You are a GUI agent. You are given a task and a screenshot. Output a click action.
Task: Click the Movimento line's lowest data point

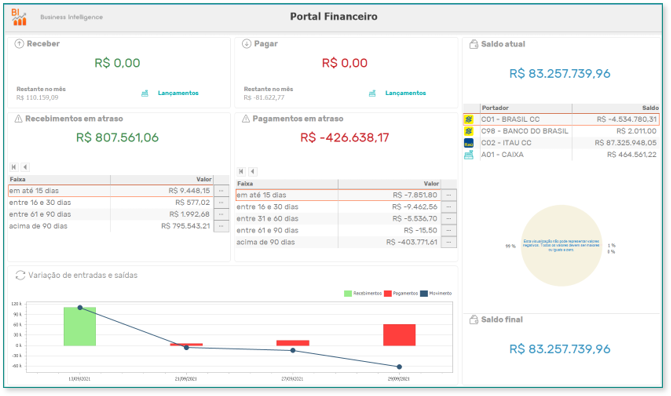(x=399, y=367)
